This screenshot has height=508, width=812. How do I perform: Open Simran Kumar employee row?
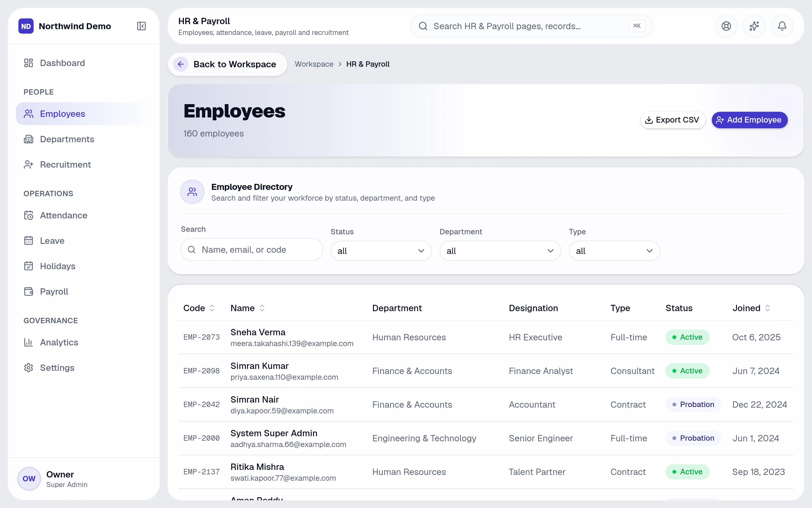(486, 371)
